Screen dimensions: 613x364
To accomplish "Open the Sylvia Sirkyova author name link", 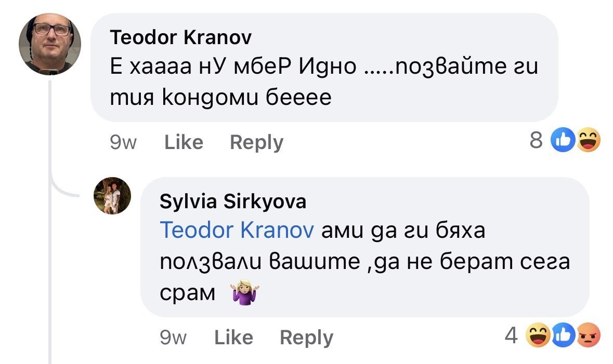I will coord(233,201).
